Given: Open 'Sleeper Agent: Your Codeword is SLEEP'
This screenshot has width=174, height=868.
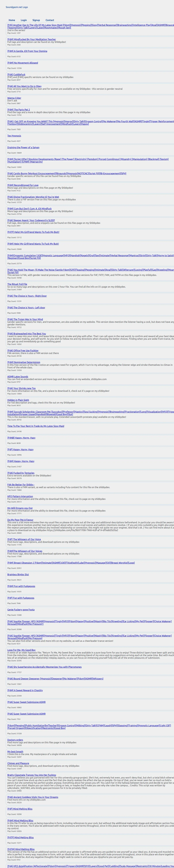Looking at the screenshot, I should (x=31, y=220).
